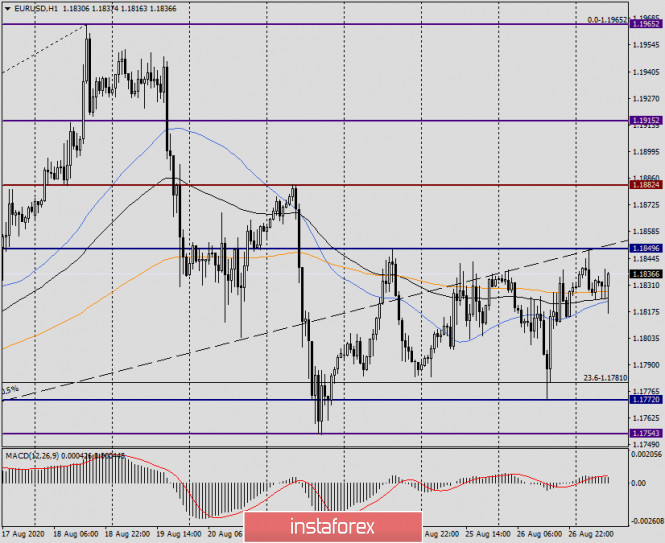Click the EURUSD,H1 chart menu triangle
The width and height of the screenshot is (665, 543).
click(x=8, y=8)
